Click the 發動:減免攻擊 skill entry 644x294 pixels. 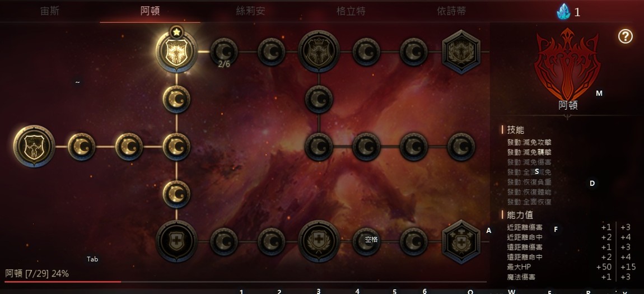tap(529, 142)
